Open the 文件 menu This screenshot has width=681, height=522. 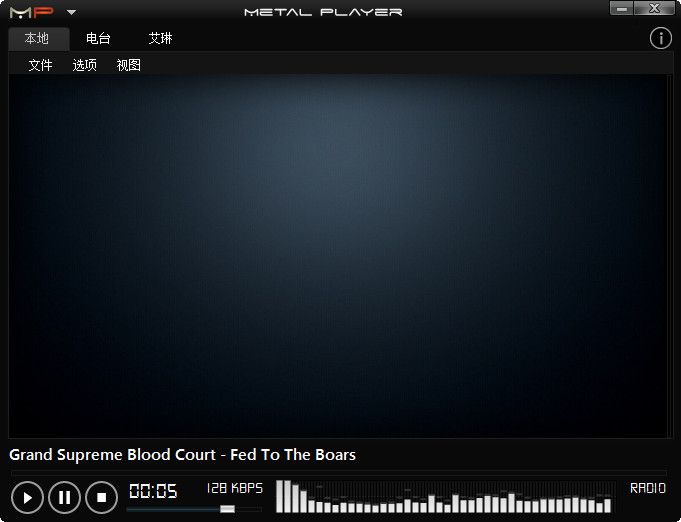point(40,65)
